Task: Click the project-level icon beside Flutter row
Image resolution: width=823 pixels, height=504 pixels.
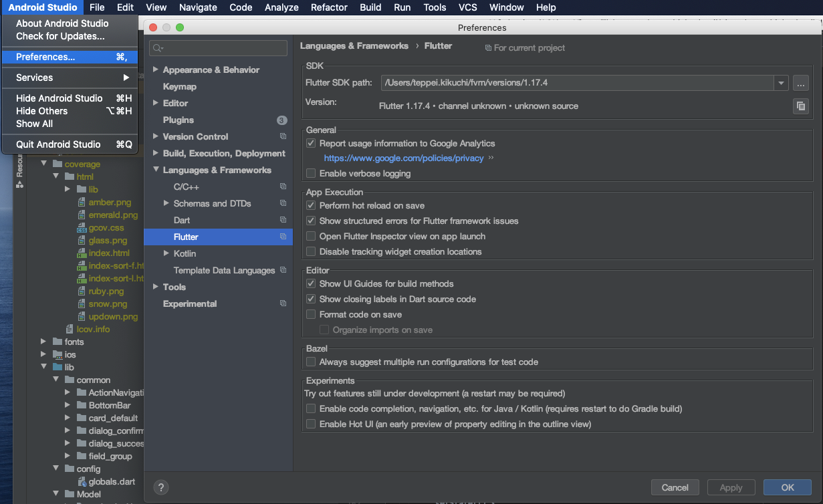Action: tap(283, 237)
